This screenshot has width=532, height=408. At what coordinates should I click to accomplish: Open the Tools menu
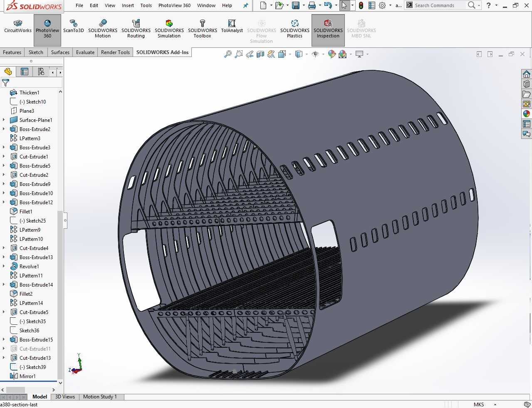pyautogui.click(x=146, y=5)
